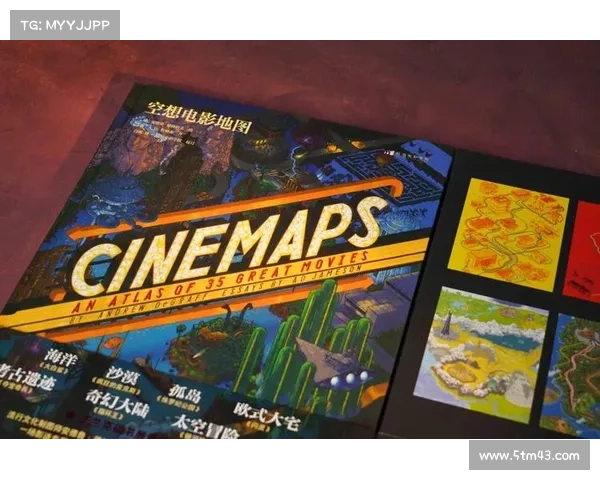Click the green and yellow landscape map card
This screenshot has height=480, width=600.
[x=481, y=355]
